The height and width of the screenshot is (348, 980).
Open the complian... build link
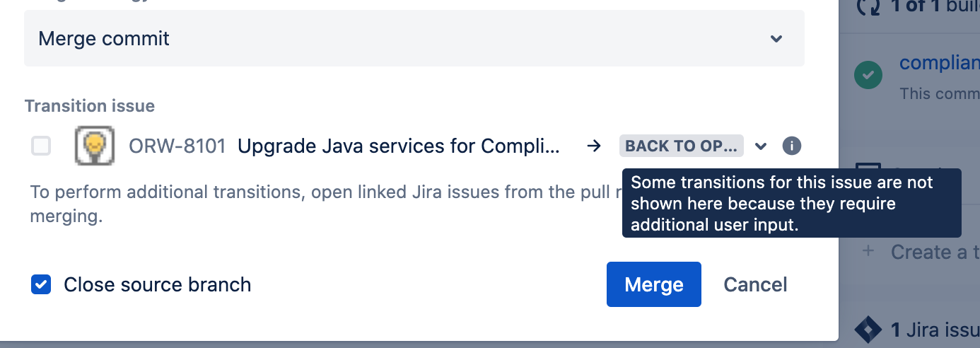click(939, 63)
